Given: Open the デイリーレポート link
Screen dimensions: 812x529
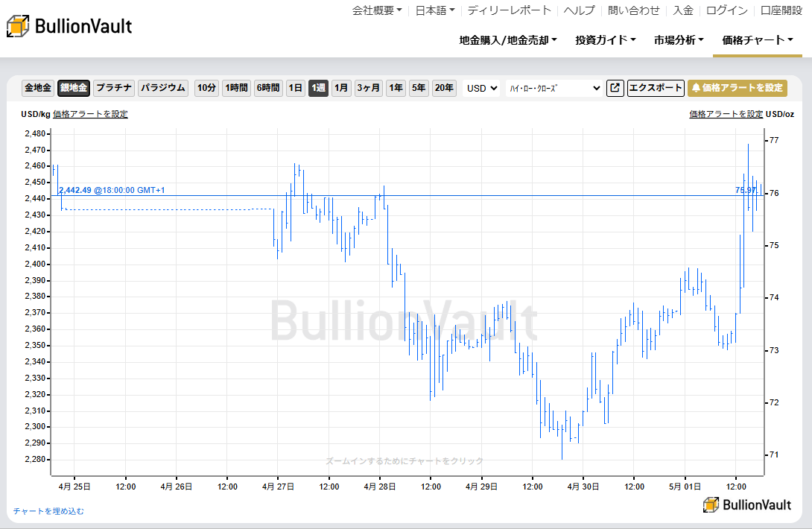Looking at the screenshot, I should pos(509,10).
